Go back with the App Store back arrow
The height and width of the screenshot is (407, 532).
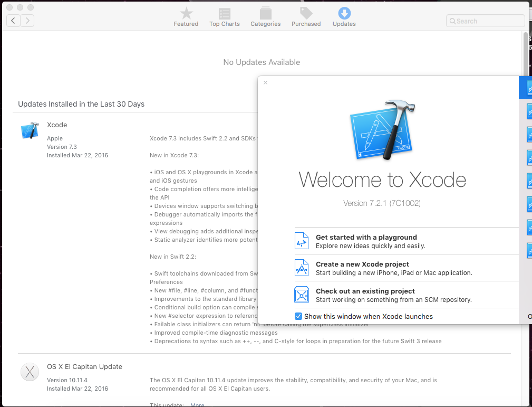point(13,21)
